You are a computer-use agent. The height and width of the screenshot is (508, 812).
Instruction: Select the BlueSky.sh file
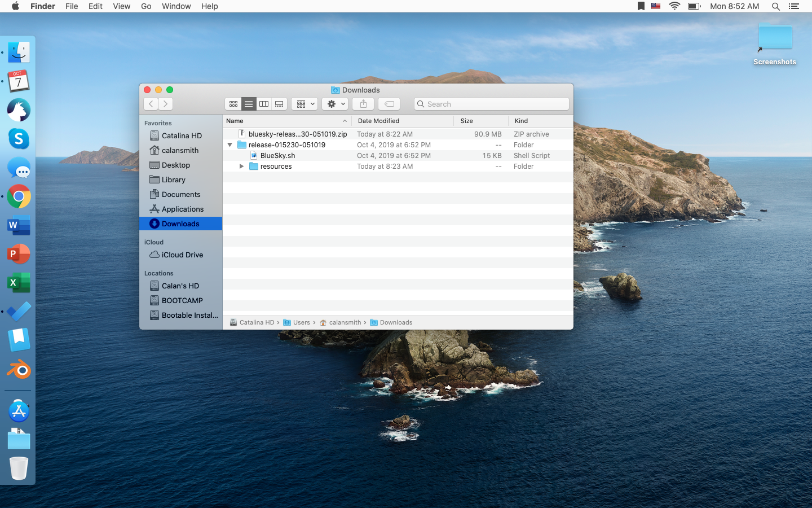277,156
